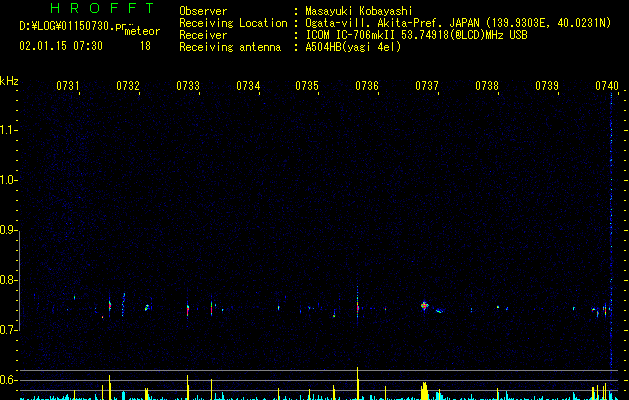Click the Observer label
Screen dimensions: 629x400
click(203, 11)
